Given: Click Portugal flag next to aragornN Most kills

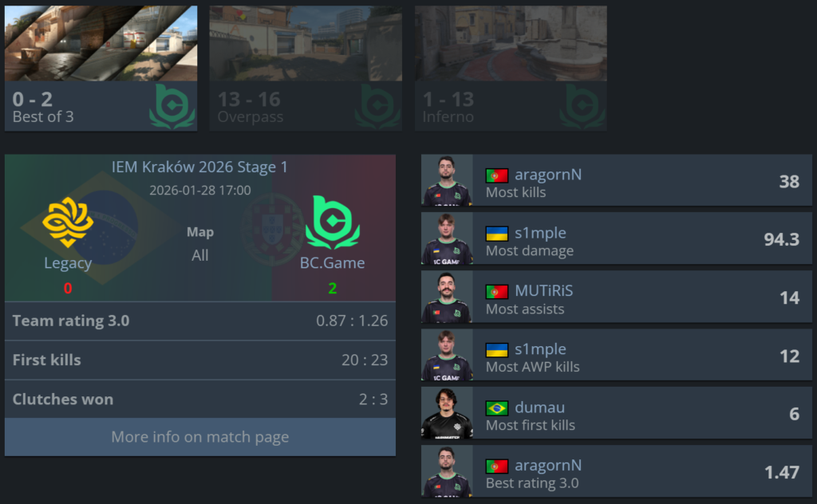Looking at the screenshot, I should click(496, 175).
